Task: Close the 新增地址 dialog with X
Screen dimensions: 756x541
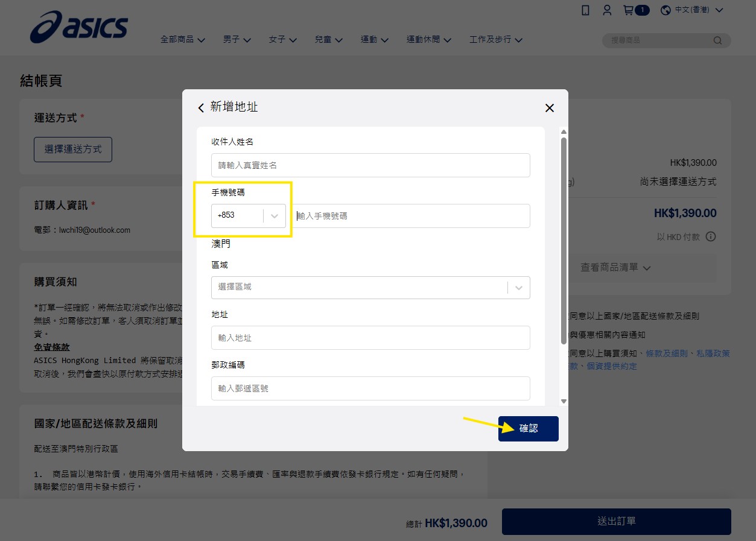Action: point(549,107)
